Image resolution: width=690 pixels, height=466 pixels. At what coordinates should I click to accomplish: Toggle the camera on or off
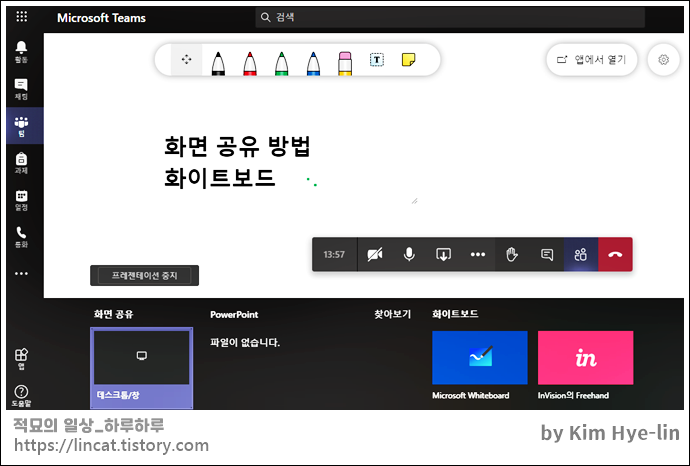pos(375,254)
